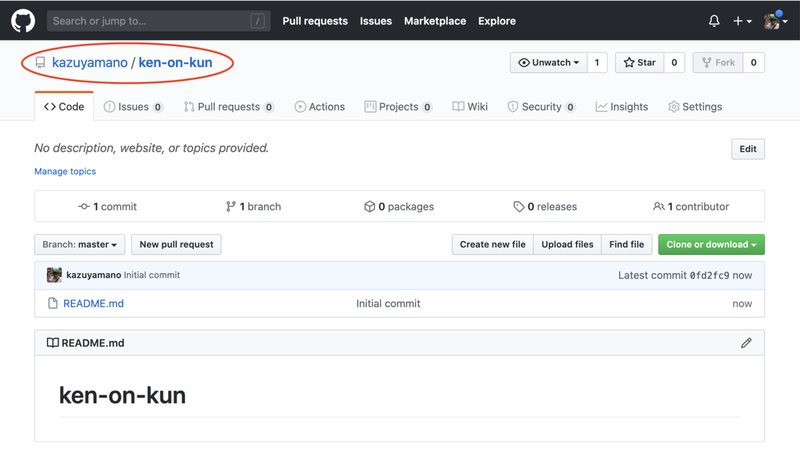The image size is (800, 457).
Task: Click the Fork button
Action: pyautogui.click(x=718, y=63)
